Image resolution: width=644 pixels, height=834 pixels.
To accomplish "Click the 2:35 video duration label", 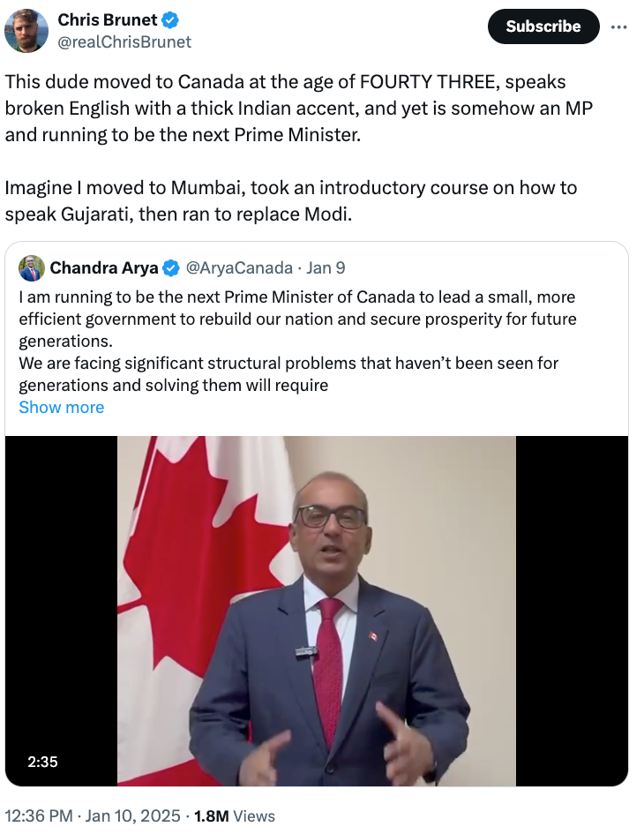I will pos(42,762).
